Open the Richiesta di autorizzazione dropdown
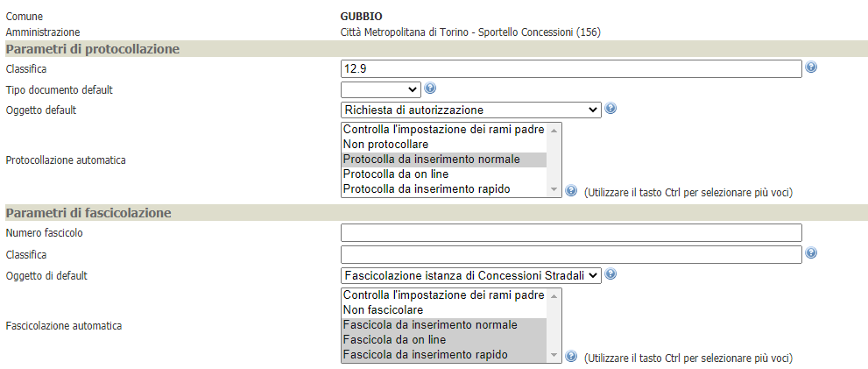The height and width of the screenshot is (369, 868). point(470,110)
